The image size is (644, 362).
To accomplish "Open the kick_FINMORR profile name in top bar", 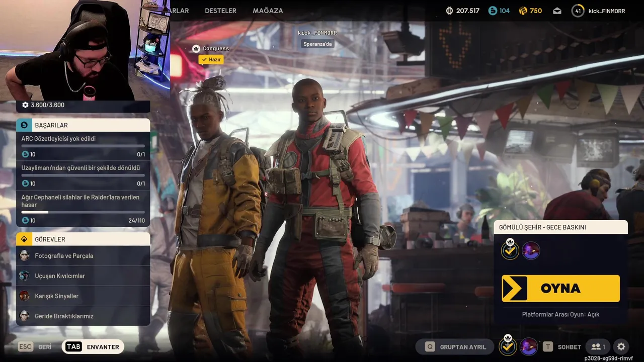I will coord(607,11).
